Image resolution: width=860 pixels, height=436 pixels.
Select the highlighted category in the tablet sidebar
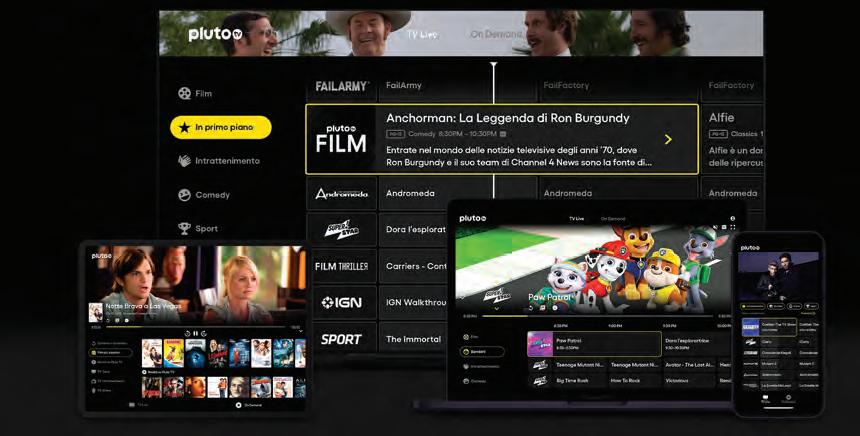[x=111, y=353]
